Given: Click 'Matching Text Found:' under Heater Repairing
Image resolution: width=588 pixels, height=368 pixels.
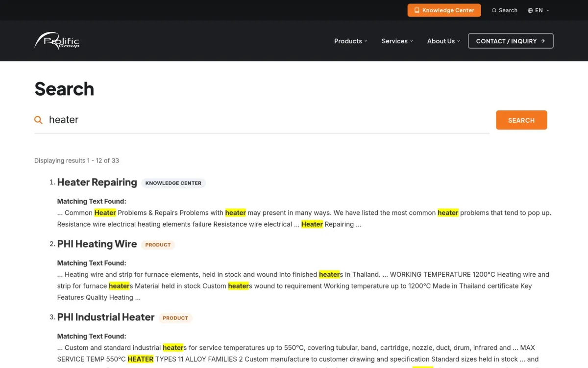Looking at the screenshot, I should [x=92, y=201].
